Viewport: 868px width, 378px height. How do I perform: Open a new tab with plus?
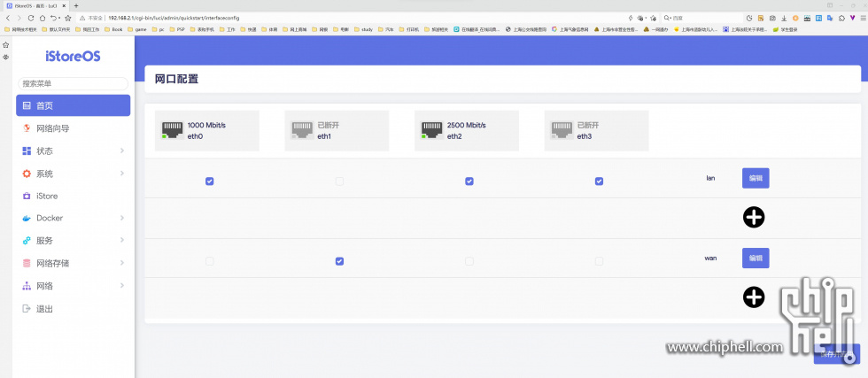pos(76,5)
